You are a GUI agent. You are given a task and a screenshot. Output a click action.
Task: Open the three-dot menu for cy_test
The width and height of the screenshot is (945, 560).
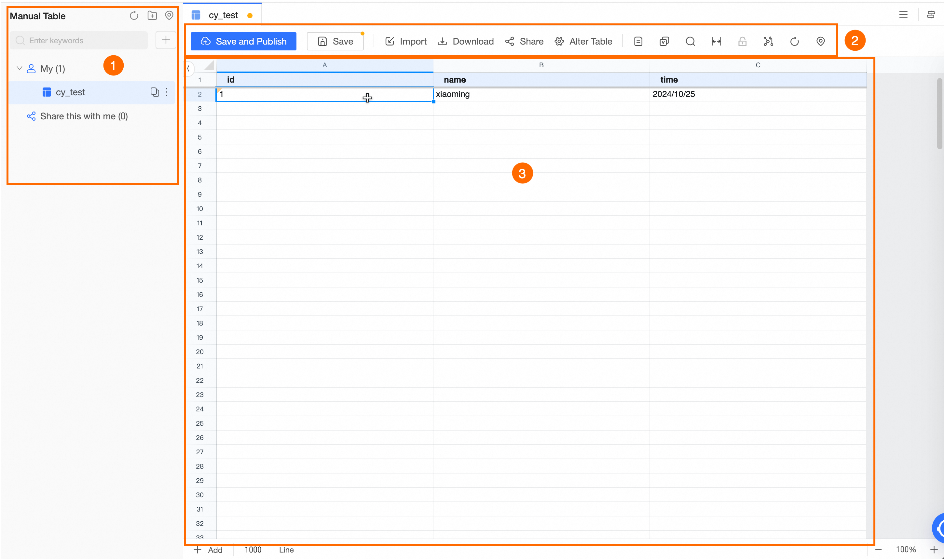[x=167, y=92]
